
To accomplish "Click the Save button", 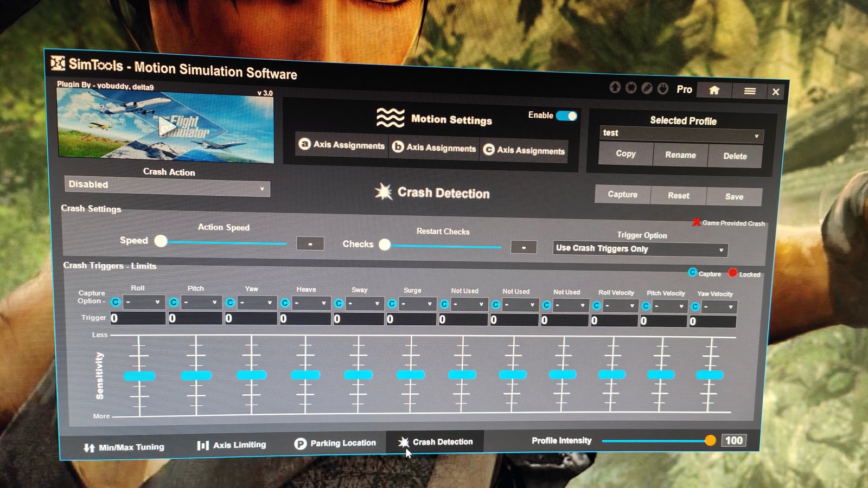I will [734, 197].
